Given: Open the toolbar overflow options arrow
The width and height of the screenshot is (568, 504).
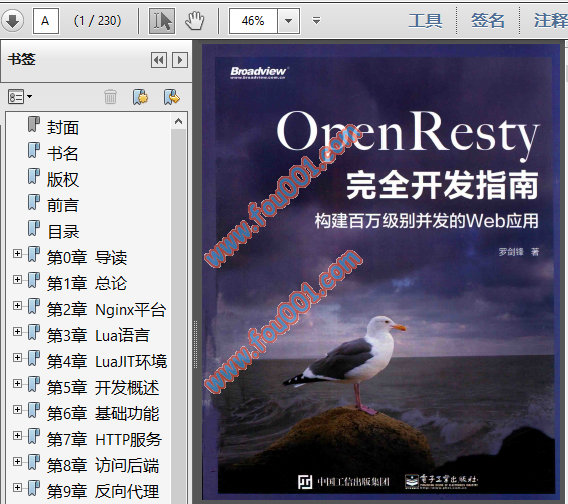Looking at the screenshot, I should (316, 21).
